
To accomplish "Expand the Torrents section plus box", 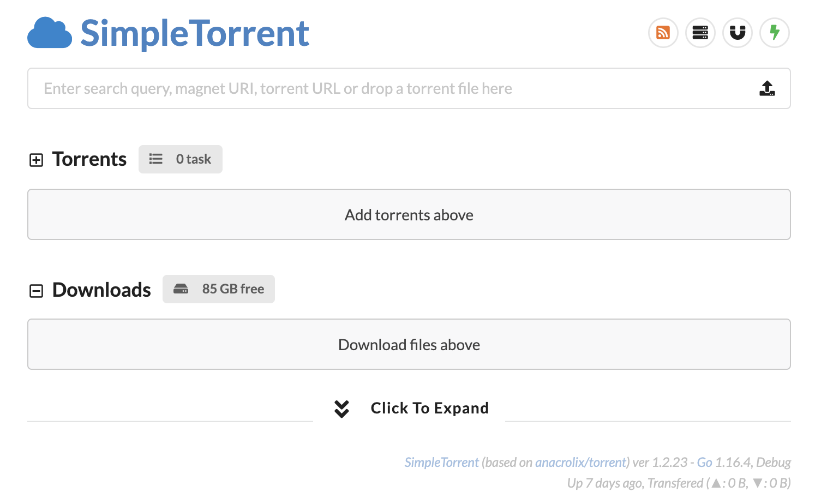I will (x=36, y=160).
